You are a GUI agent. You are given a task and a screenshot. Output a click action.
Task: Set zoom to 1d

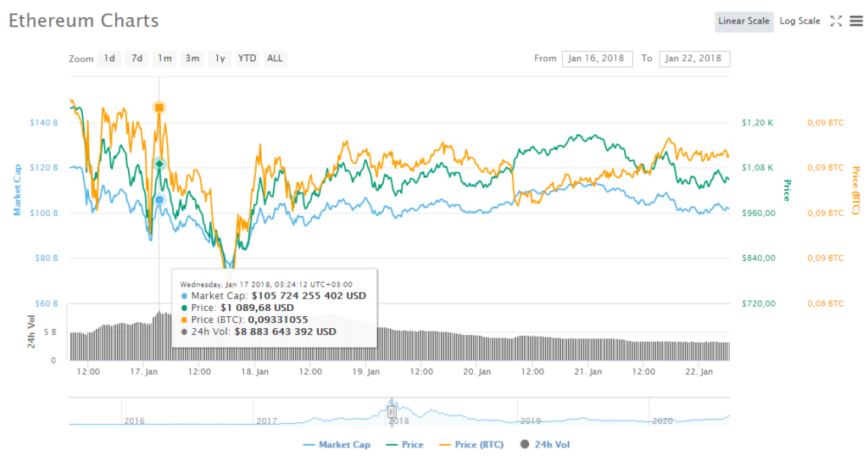pyautogui.click(x=109, y=58)
